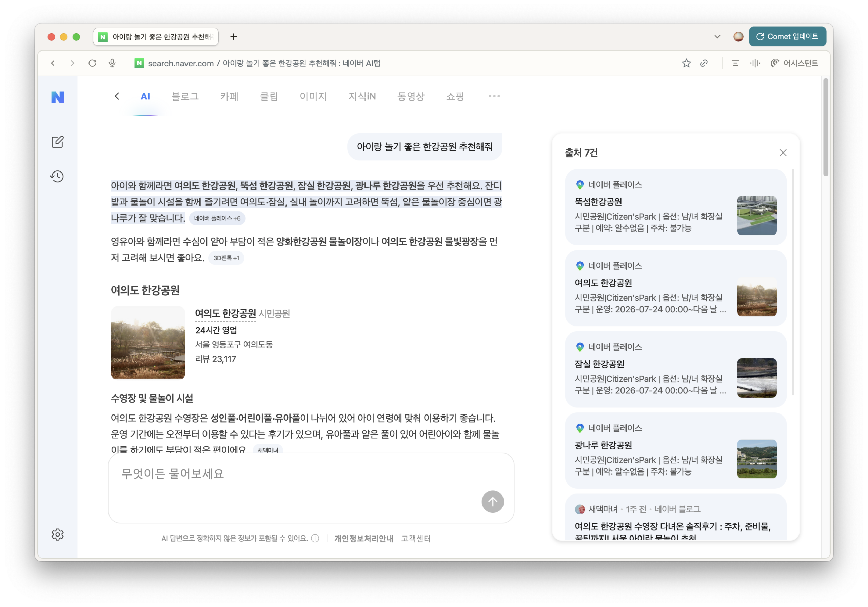This screenshot has width=868, height=607.
Task: Switch to the 카페 tab
Action: (230, 96)
